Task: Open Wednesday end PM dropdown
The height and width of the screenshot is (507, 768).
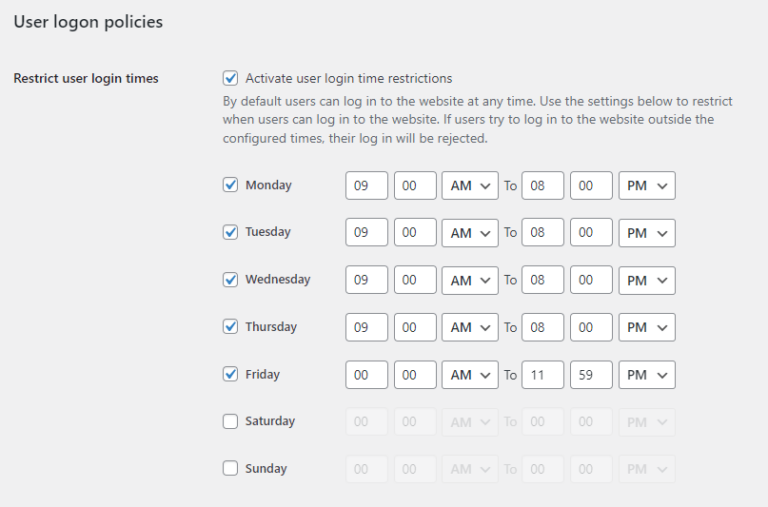Action: pos(647,280)
